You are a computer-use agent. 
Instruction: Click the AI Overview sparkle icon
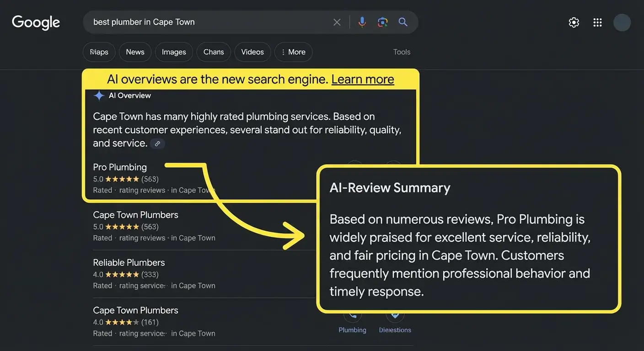click(99, 96)
